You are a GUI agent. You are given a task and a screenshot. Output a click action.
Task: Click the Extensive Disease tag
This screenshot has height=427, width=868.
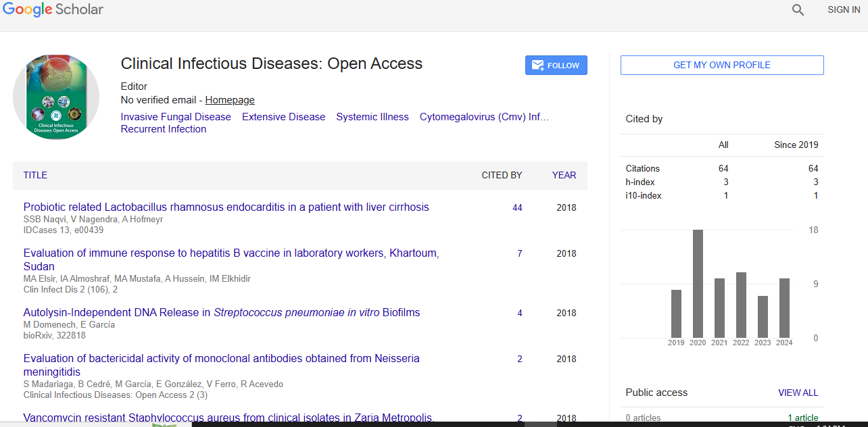(x=283, y=117)
